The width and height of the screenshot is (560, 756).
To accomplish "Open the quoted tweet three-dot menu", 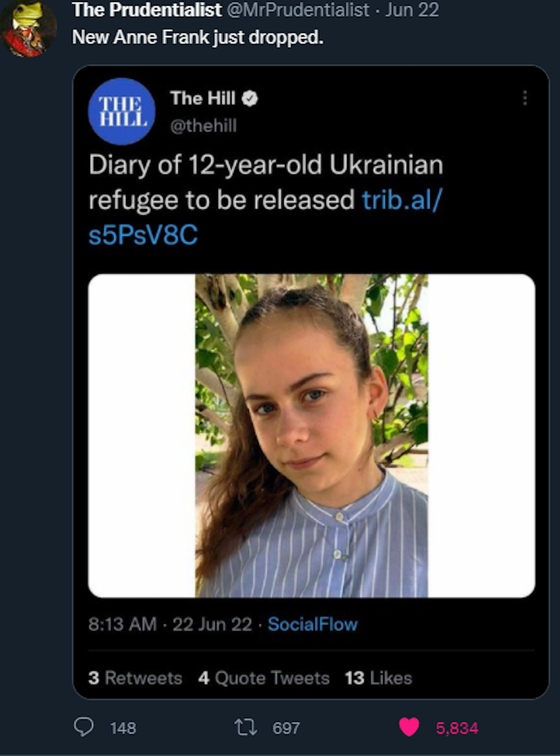I will click(x=525, y=98).
